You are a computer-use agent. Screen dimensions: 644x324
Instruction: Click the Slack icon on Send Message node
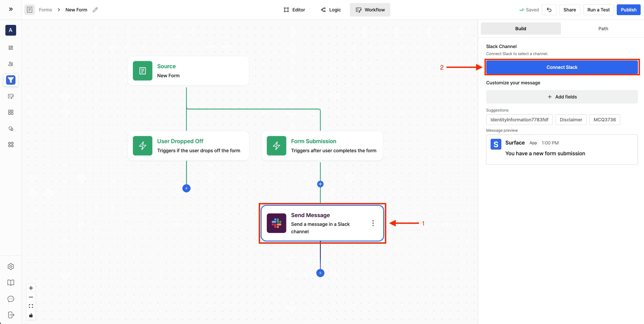coord(277,223)
